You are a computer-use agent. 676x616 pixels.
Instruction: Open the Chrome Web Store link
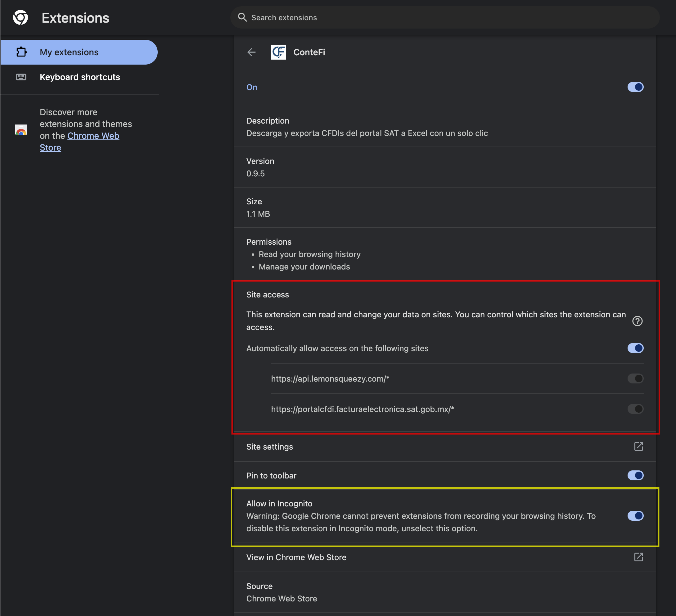[93, 136]
